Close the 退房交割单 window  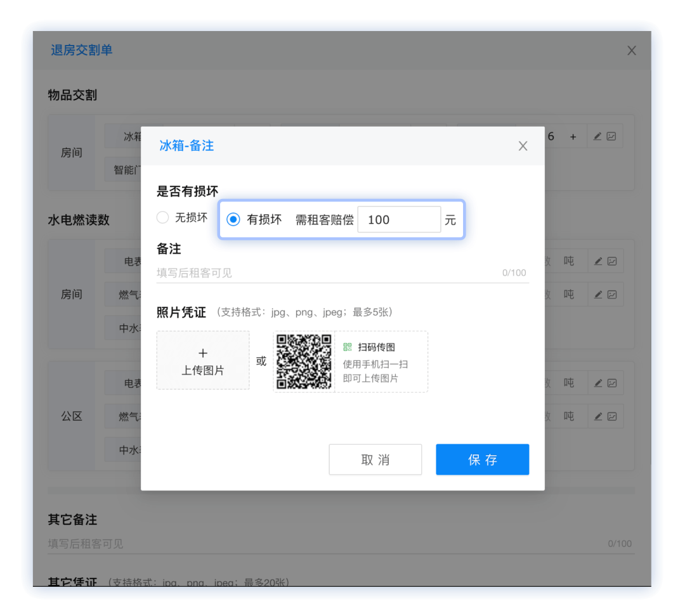tap(631, 51)
